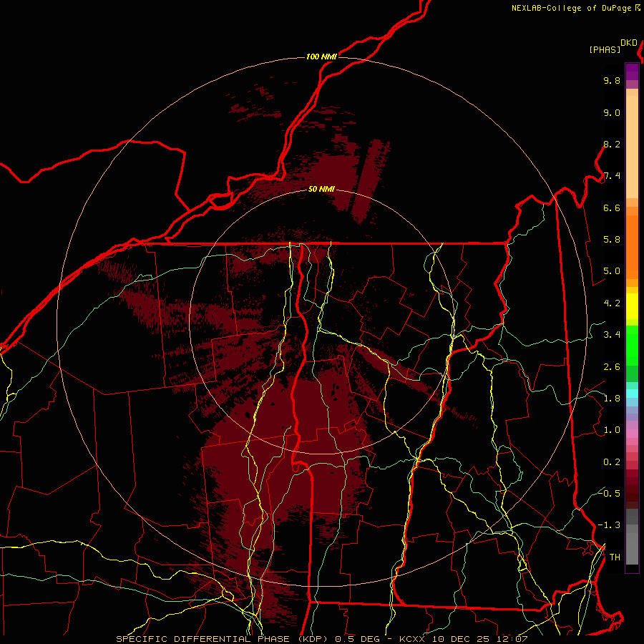Click the 5.0 legend value
This screenshot has width=644, height=644.
(612, 271)
